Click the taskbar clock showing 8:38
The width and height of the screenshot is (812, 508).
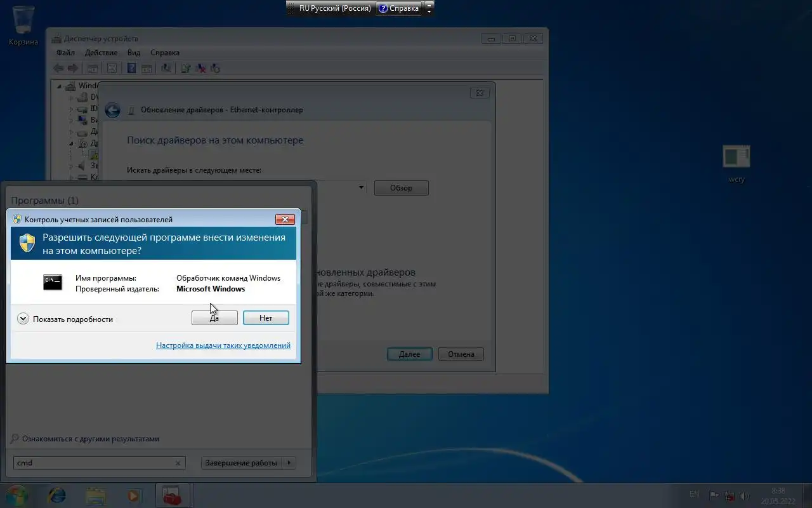pyautogui.click(x=778, y=496)
